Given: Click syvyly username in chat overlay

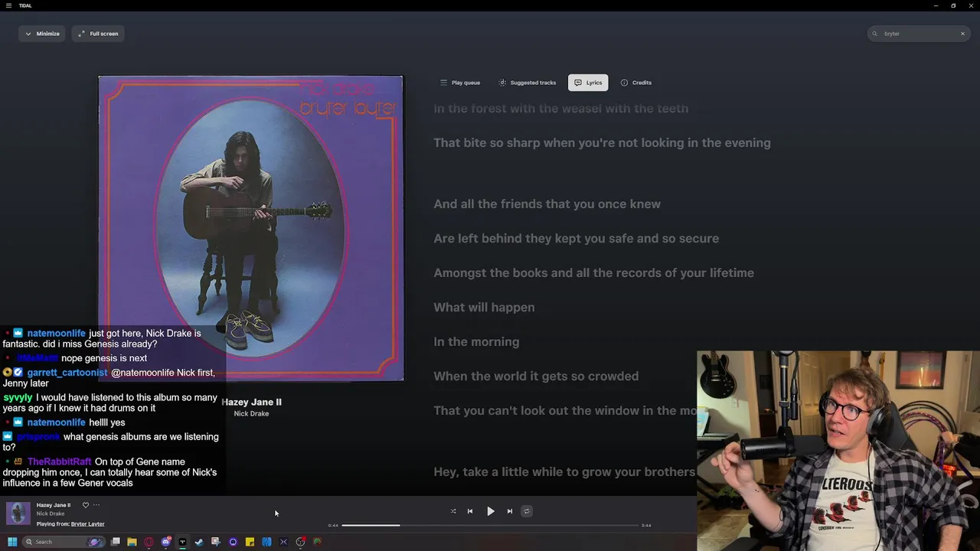Looking at the screenshot, I should pyautogui.click(x=18, y=398).
